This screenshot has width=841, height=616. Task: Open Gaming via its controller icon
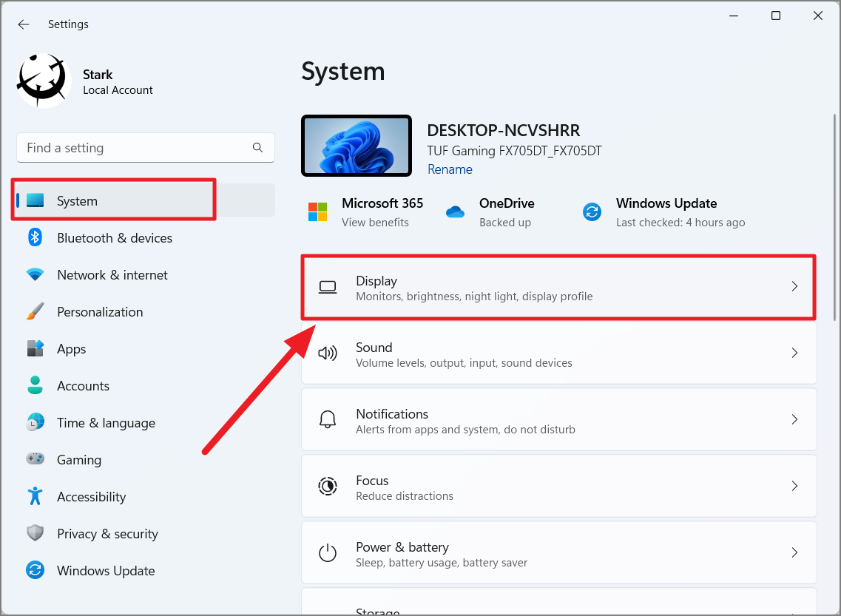(36, 459)
